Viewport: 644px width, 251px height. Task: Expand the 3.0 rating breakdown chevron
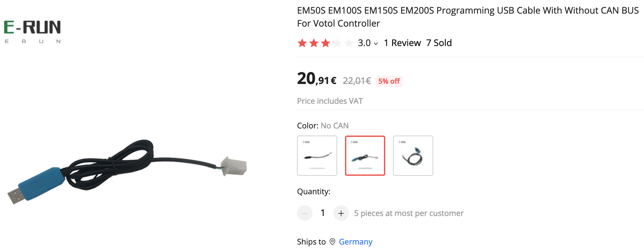coord(376,43)
